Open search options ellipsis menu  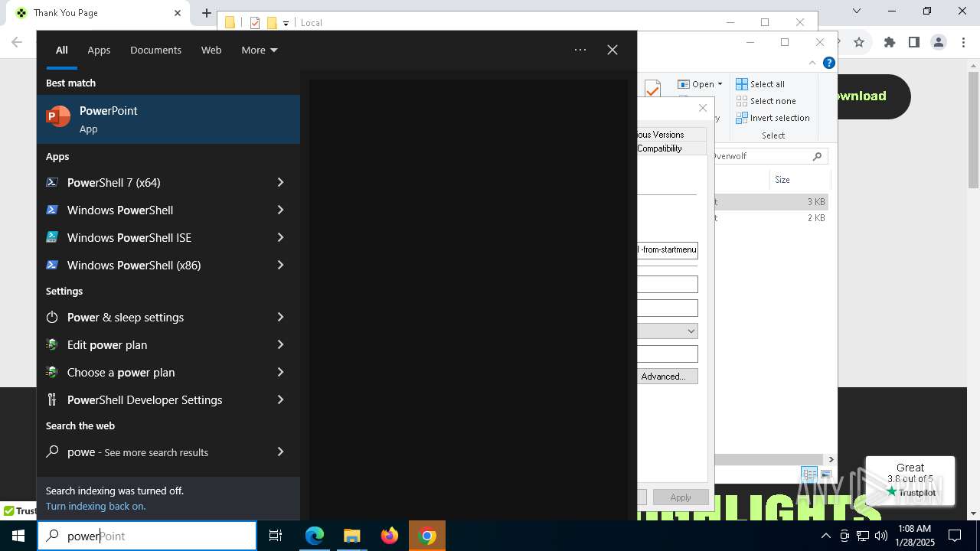point(580,50)
